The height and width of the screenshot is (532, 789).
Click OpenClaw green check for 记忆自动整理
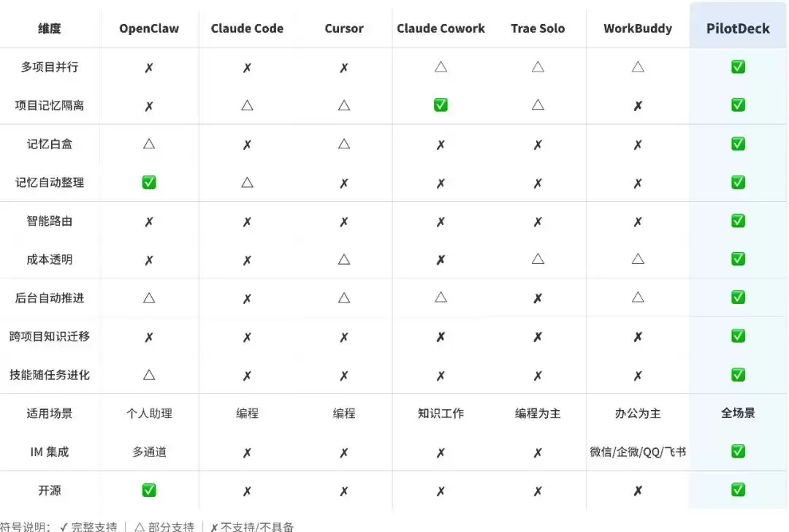[149, 182]
